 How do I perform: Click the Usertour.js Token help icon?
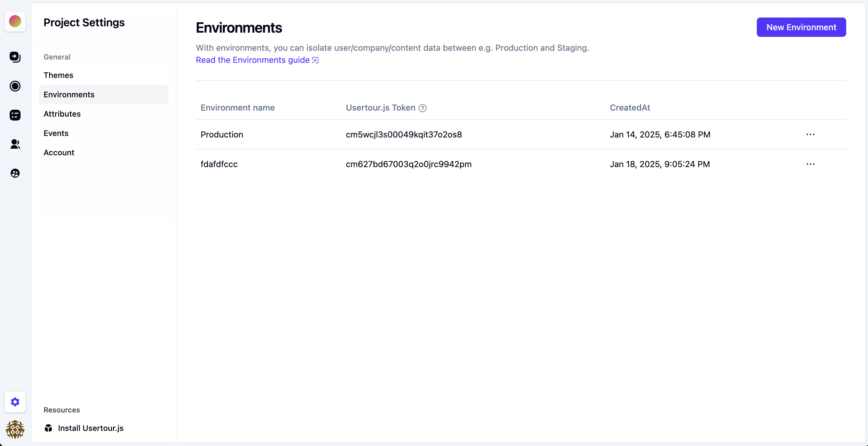422,108
